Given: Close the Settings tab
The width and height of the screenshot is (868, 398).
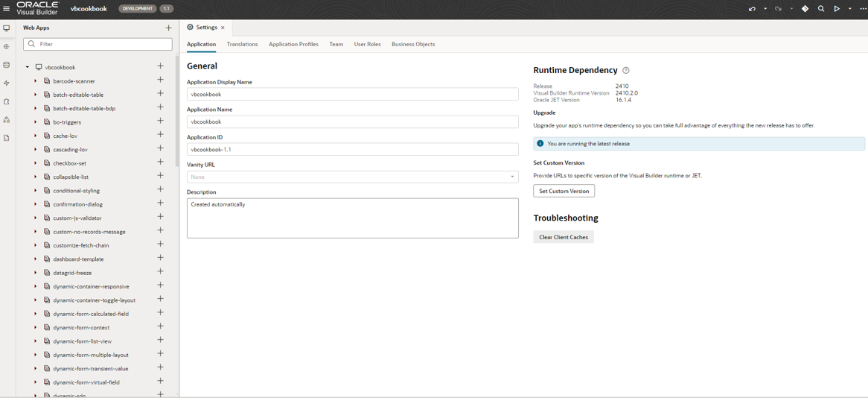Looking at the screenshot, I should pos(223,28).
